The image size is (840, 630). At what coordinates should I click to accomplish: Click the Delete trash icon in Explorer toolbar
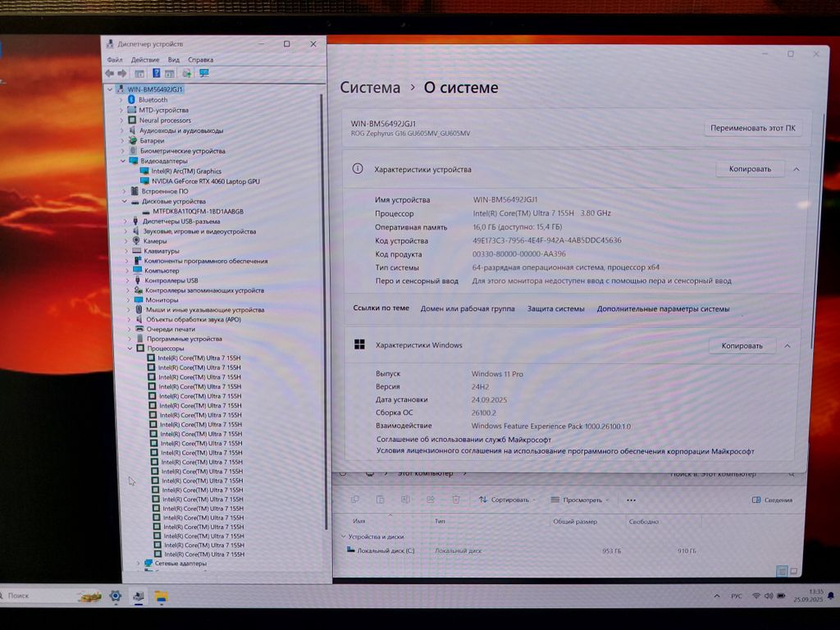(456, 499)
